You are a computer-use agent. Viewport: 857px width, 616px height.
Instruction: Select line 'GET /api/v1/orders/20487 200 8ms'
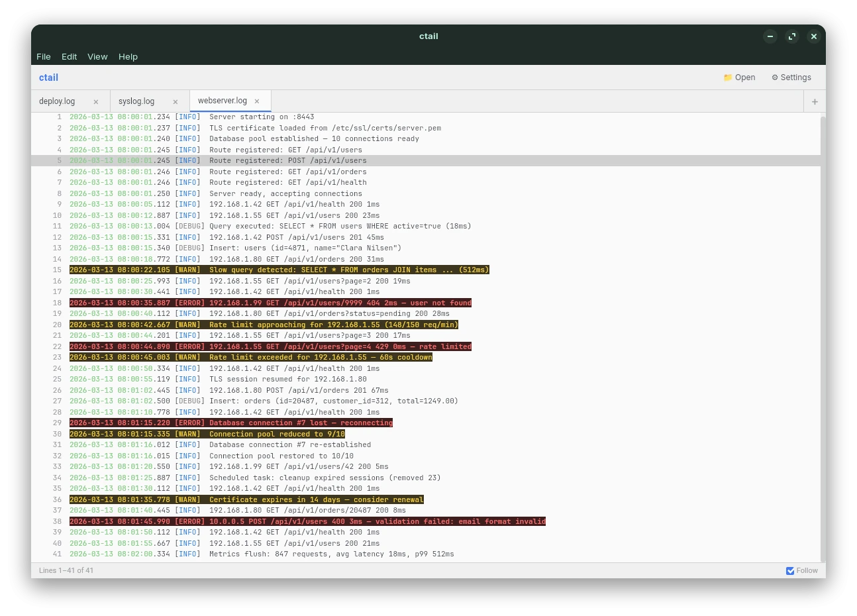coord(426,511)
